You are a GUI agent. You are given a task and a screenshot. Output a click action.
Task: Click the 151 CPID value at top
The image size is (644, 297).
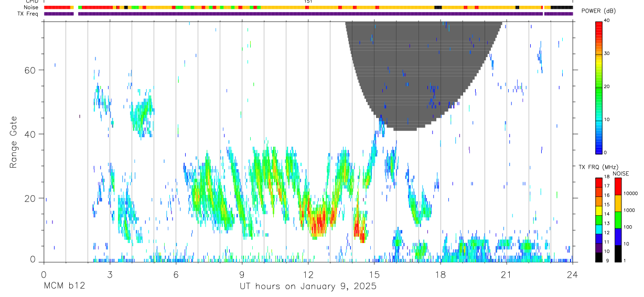pos(308,2)
